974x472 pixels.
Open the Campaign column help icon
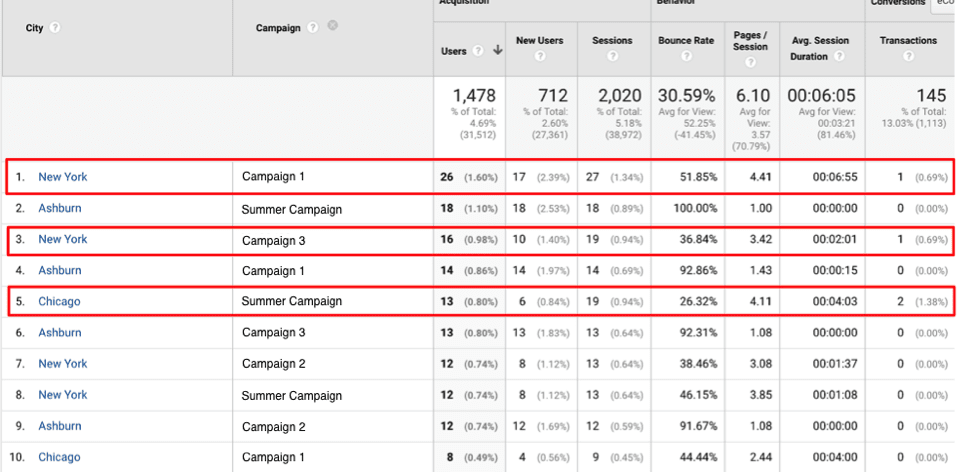313,27
